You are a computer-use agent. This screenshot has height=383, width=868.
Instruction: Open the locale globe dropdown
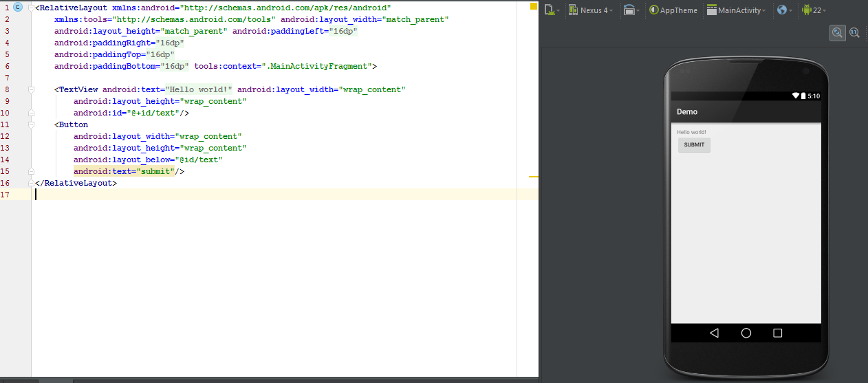(784, 10)
